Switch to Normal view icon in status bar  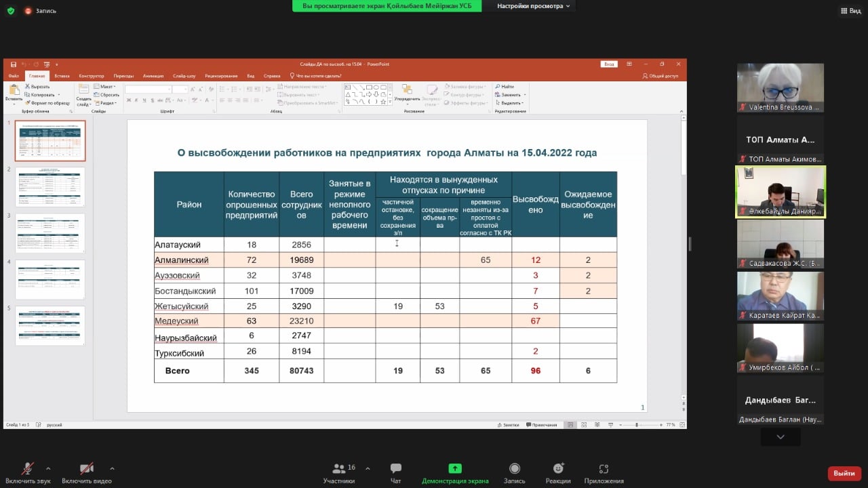point(570,425)
